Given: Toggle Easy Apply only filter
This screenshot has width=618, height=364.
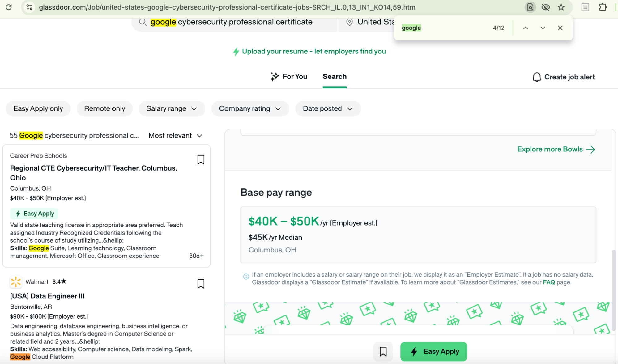Looking at the screenshot, I should pos(38,109).
